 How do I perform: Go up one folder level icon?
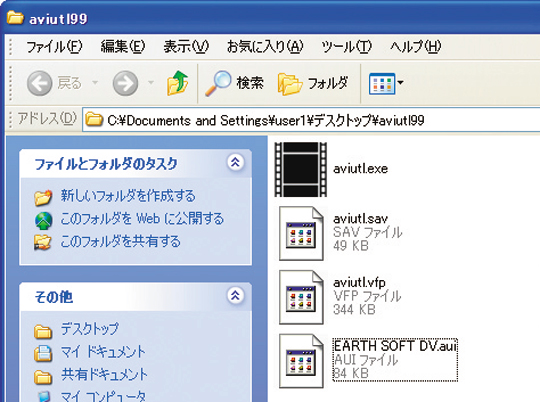(x=178, y=83)
